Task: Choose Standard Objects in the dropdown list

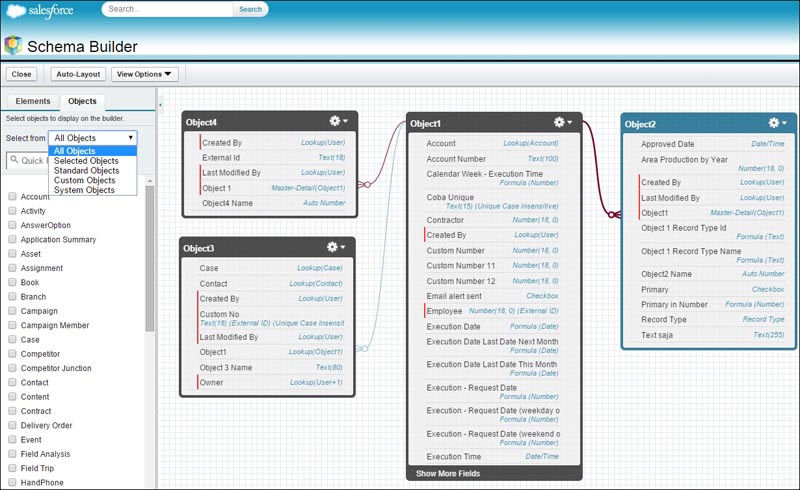Action: click(x=93, y=170)
